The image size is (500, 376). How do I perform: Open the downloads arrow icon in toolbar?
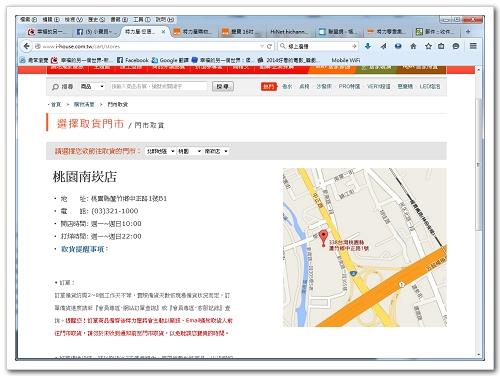[x=368, y=46]
